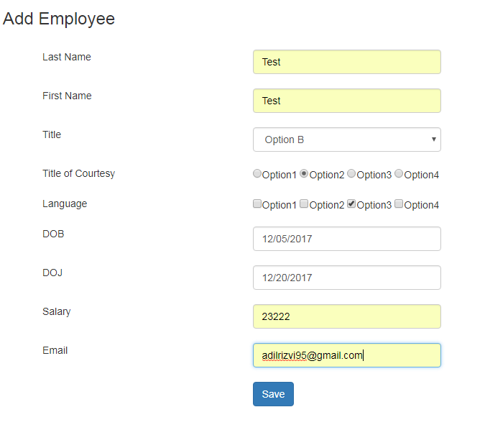Select Title of Courtesy Option2 radio button
The image size is (485, 448).
(x=305, y=173)
